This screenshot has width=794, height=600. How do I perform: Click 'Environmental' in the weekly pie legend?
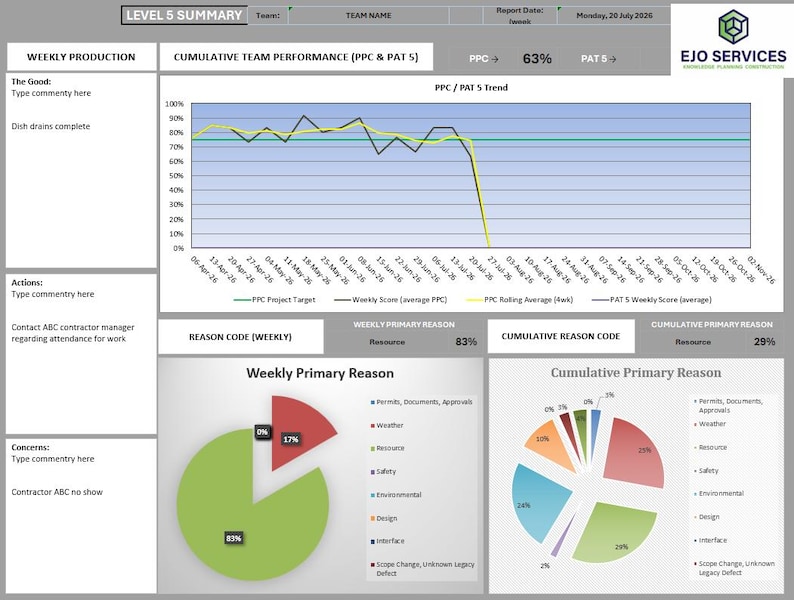(x=396, y=495)
